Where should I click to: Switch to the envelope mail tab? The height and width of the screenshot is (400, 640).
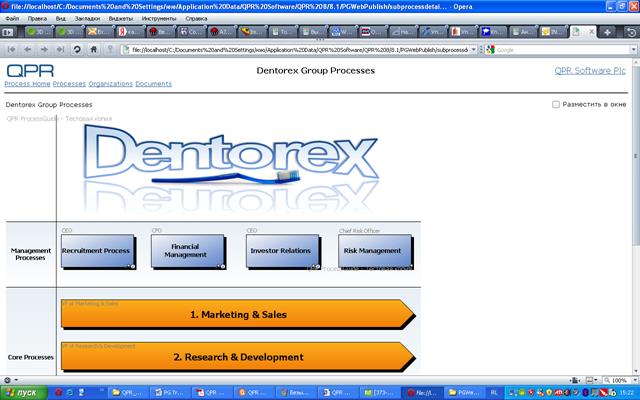(x=98, y=32)
